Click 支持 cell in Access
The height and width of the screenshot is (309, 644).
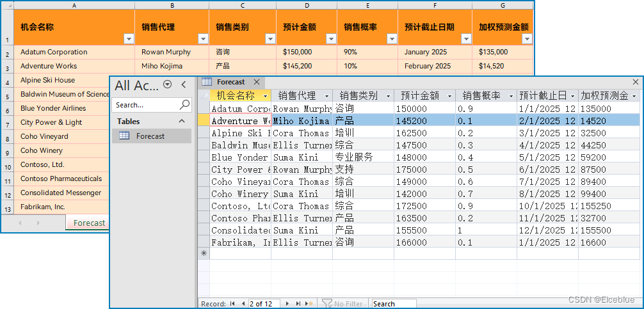tap(363, 170)
